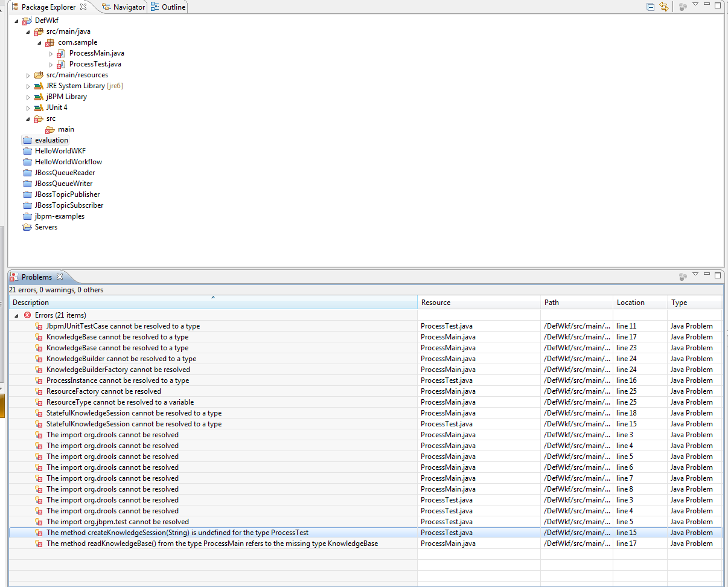Maximize the Problems view
The image size is (728, 587).
coord(717,275)
